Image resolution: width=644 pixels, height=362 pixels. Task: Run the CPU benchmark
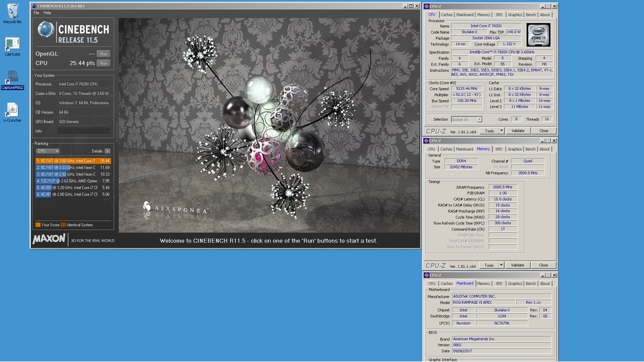point(104,63)
